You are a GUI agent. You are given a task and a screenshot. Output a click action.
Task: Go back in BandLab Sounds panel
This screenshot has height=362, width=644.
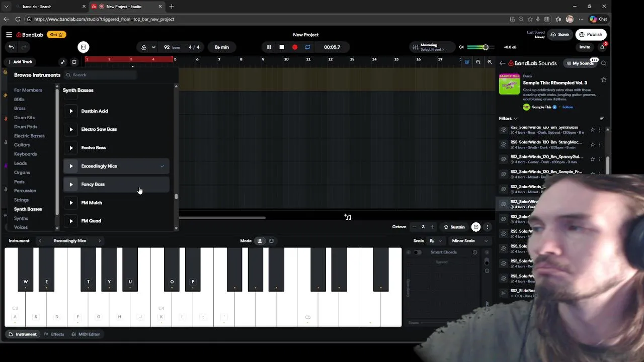pos(502,63)
